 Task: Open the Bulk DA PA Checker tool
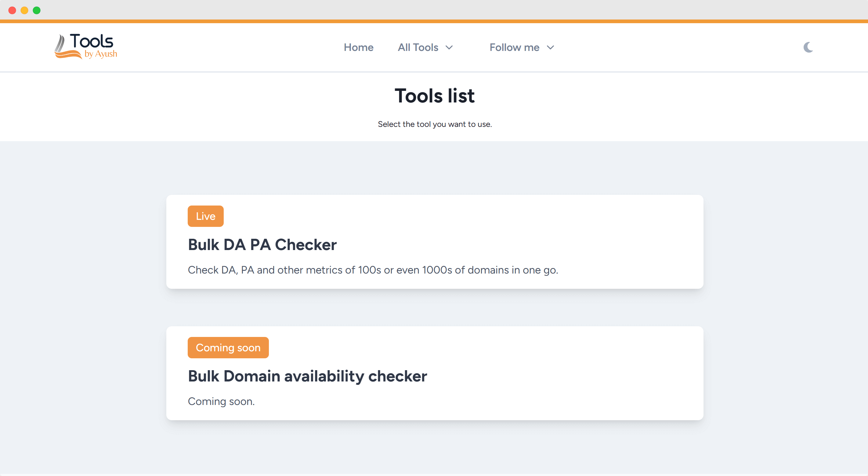tap(262, 245)
